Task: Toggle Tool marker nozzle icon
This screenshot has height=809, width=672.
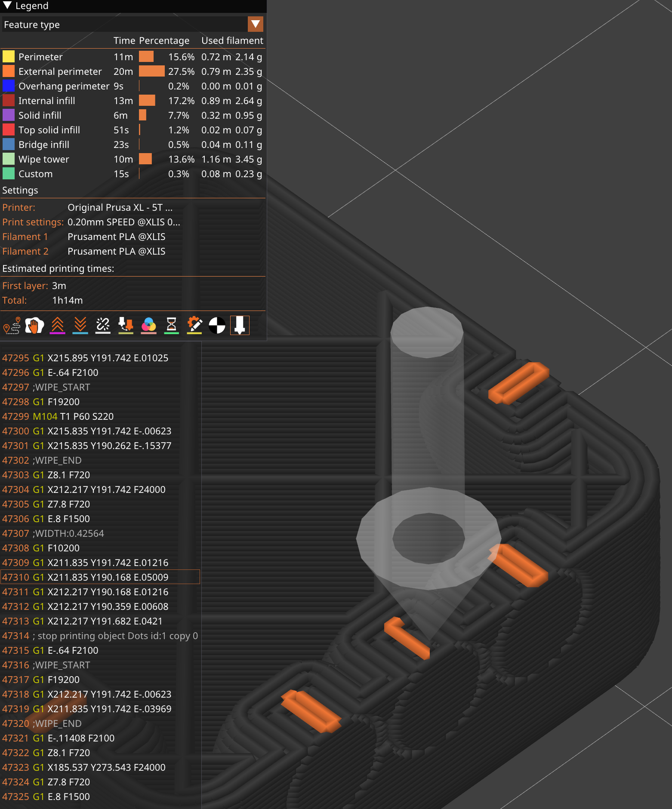Action: 240,326
